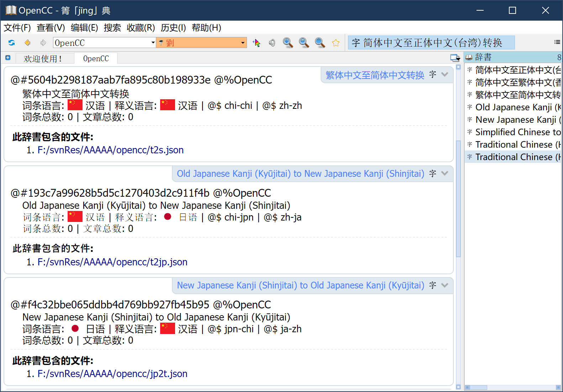Select the highlighted Traditional Chinese list entry
The height and width of the screenshot is (392, 563).
coord(513,157)
